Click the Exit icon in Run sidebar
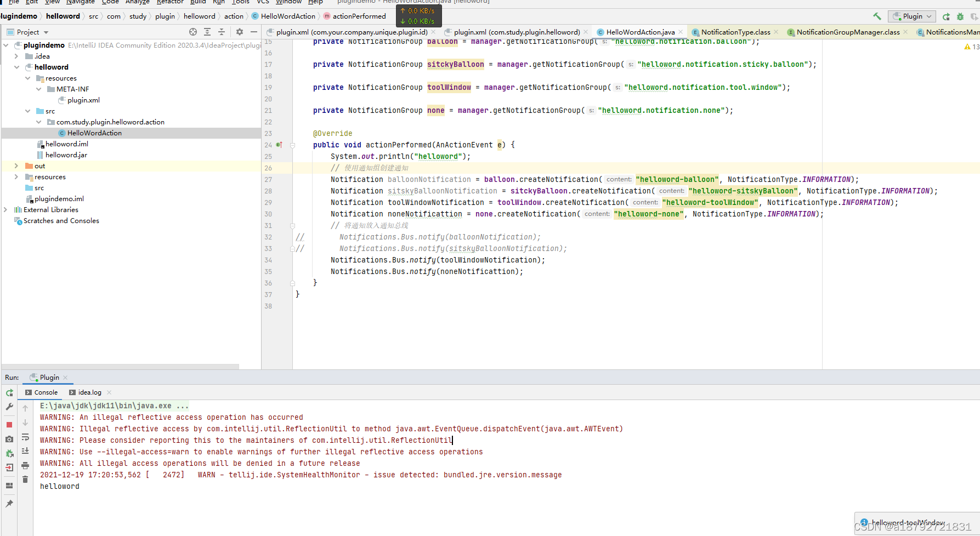The height and width of the screenshot is (536, 980). point(9,467)
